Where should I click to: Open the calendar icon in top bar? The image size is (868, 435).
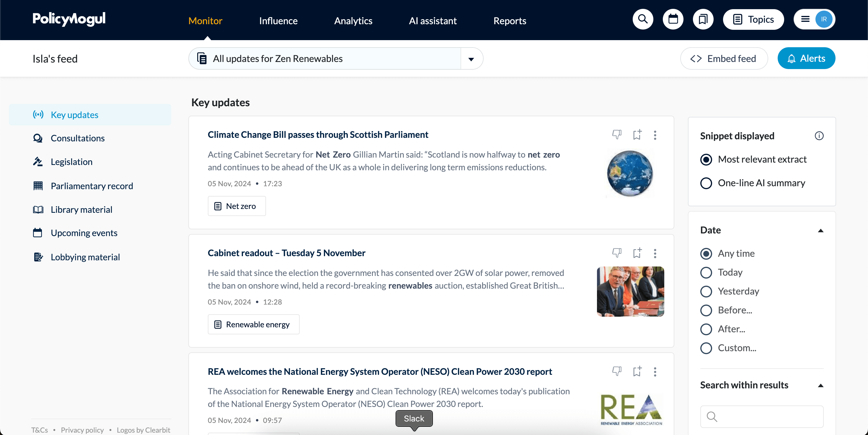click(673, 19)
